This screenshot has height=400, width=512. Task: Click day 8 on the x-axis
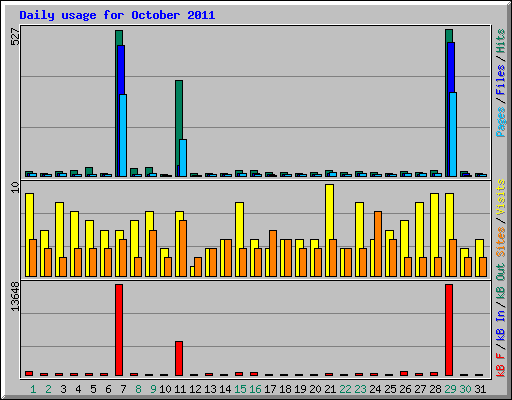click(x=138, y=389)
